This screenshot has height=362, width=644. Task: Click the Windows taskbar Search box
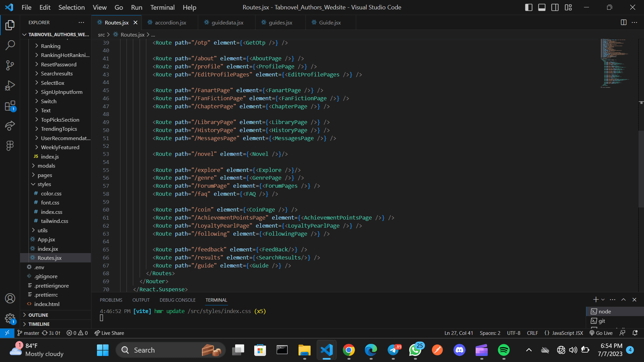click(170, 350)
